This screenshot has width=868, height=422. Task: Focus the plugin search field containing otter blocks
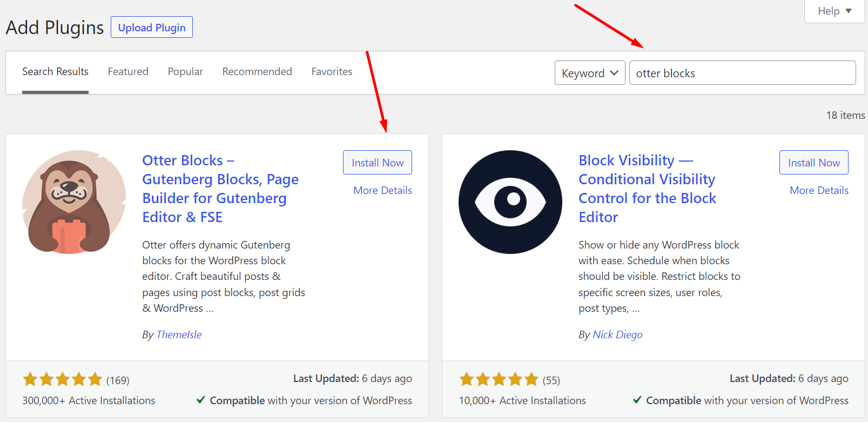point(742,73)
